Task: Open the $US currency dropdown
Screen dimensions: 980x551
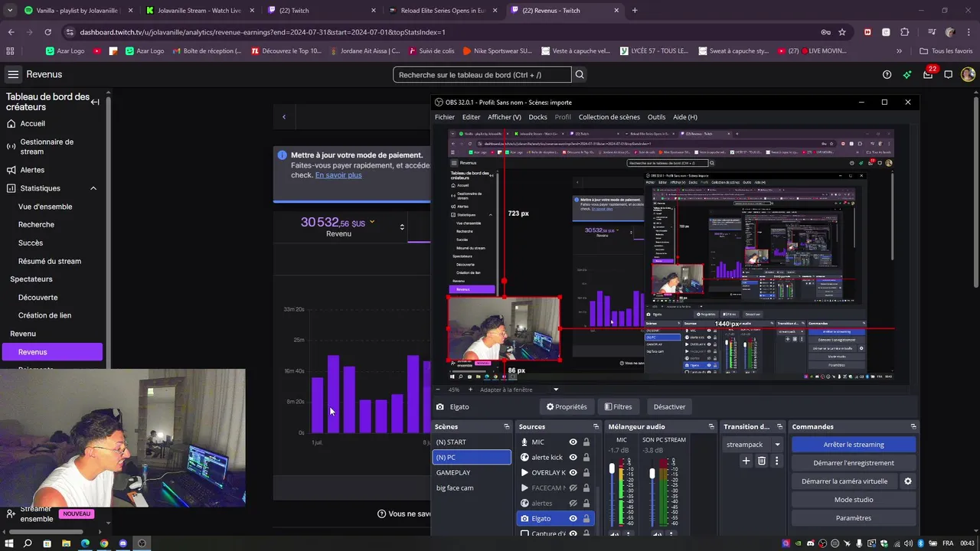Action: [372, 222]
